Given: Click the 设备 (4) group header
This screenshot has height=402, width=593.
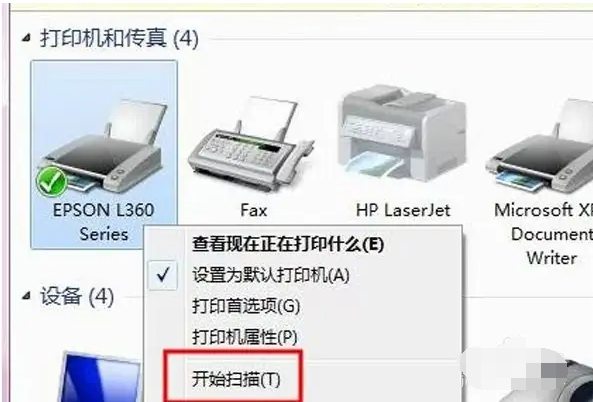Looking at the screenshot, I should point(77,296).
